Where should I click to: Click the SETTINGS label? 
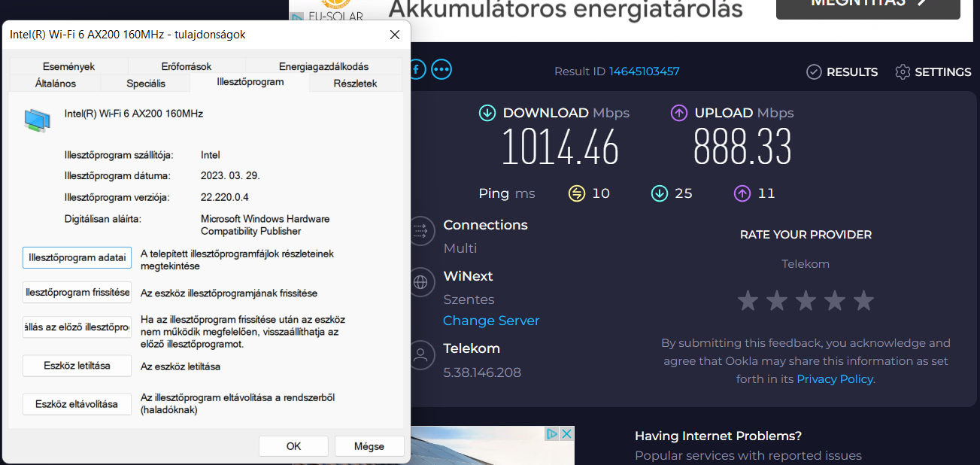click(x=943, y=72)
